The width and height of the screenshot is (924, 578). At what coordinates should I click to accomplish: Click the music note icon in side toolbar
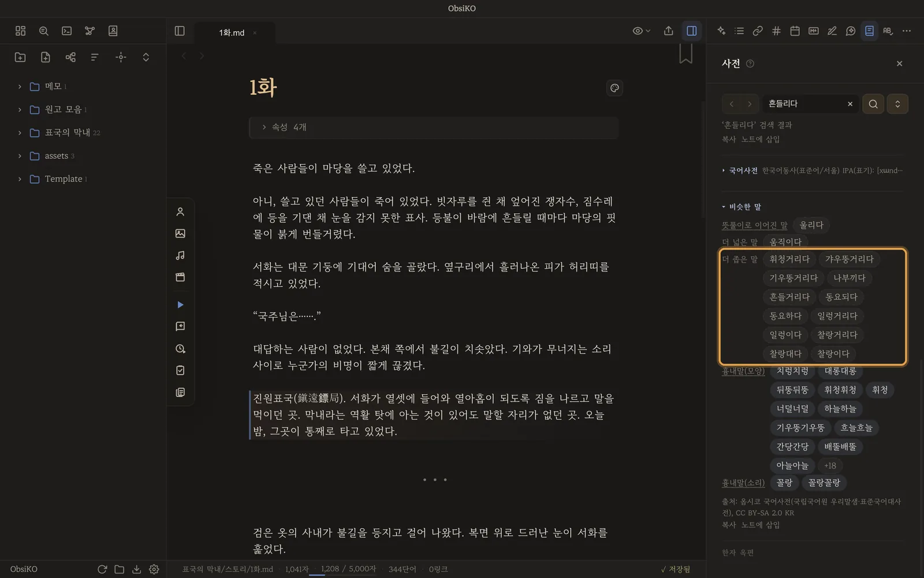(x=180, y=255)
